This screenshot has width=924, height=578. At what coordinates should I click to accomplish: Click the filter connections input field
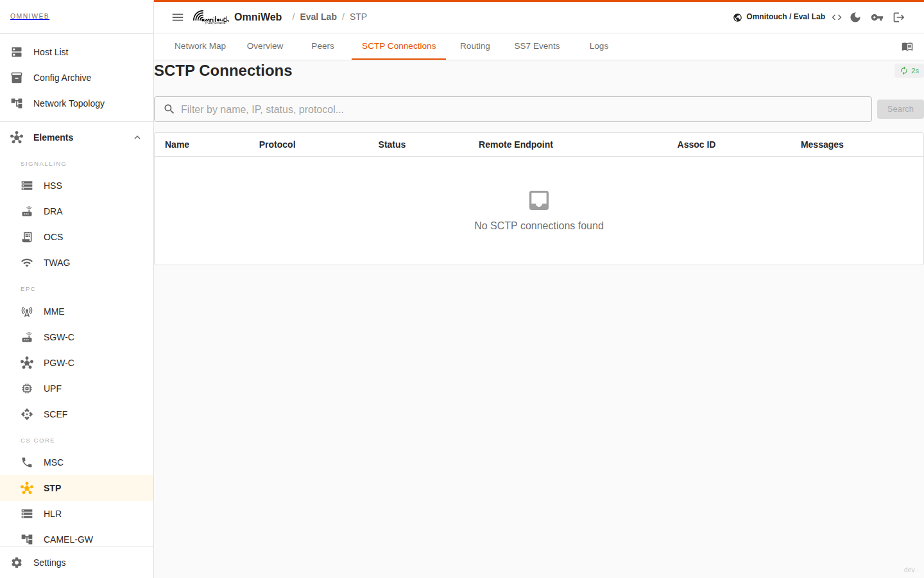(513, 109)
